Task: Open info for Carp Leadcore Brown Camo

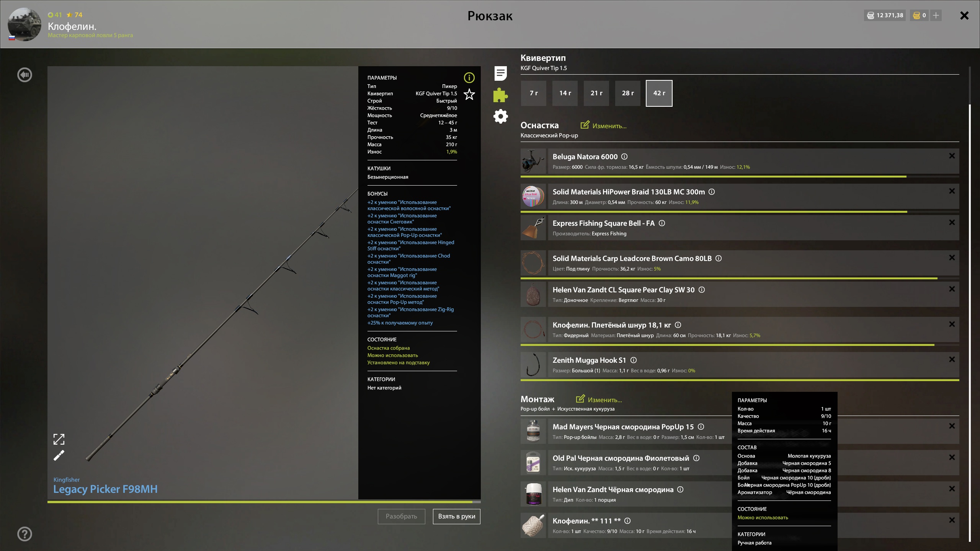Action: pyautogui.click(x=719, y=258)
